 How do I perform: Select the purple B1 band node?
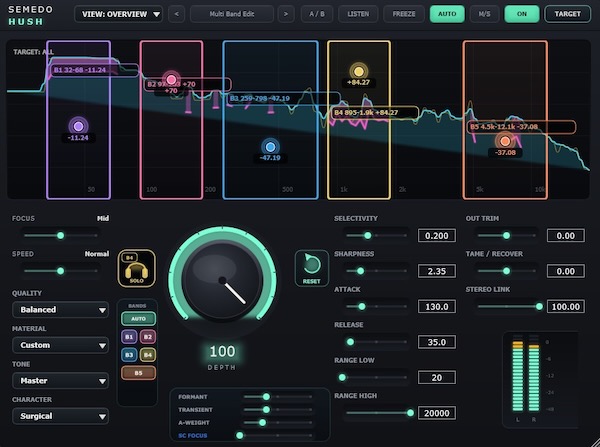pos(78,126)
